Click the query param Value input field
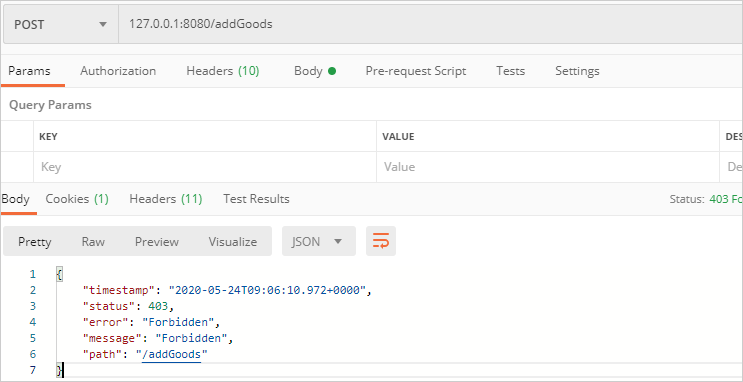743x382 pixels. coord(548,167)
